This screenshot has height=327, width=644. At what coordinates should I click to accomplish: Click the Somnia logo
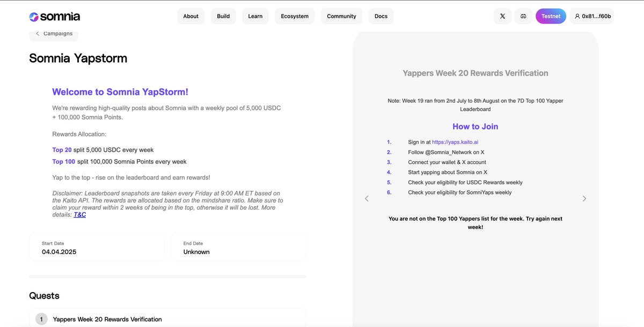pos(55,16)
